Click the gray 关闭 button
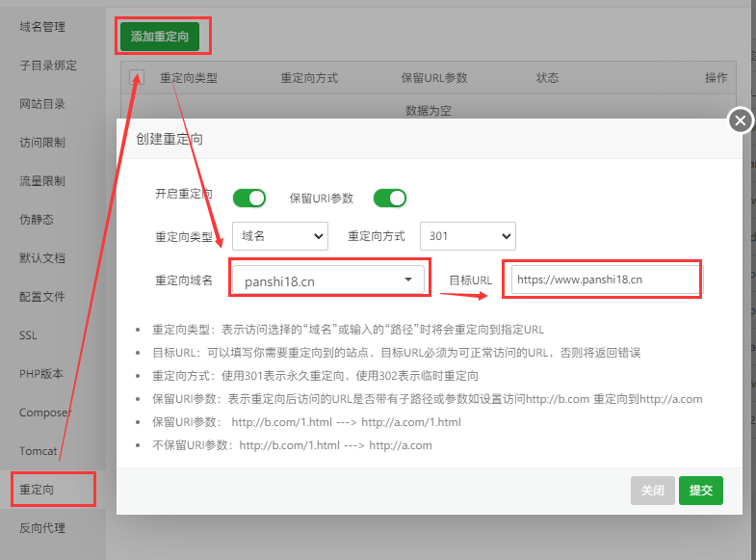 pyautogui.click(x=652, y=490)
